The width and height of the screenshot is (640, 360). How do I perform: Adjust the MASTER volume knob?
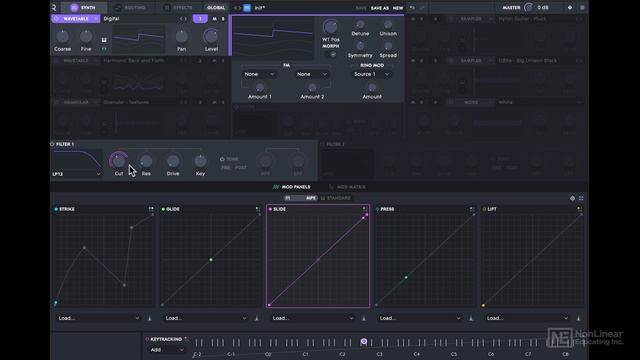(529, 7)
